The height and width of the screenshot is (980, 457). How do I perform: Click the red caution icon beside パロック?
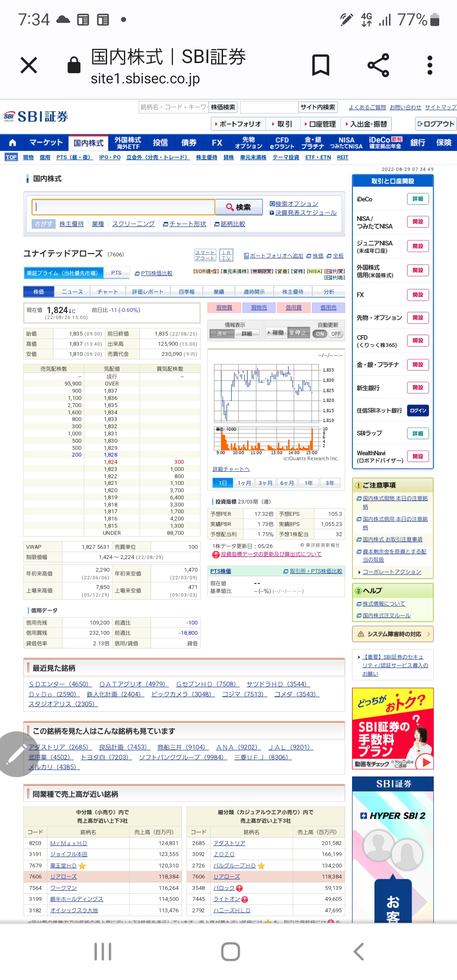(240, 888)
